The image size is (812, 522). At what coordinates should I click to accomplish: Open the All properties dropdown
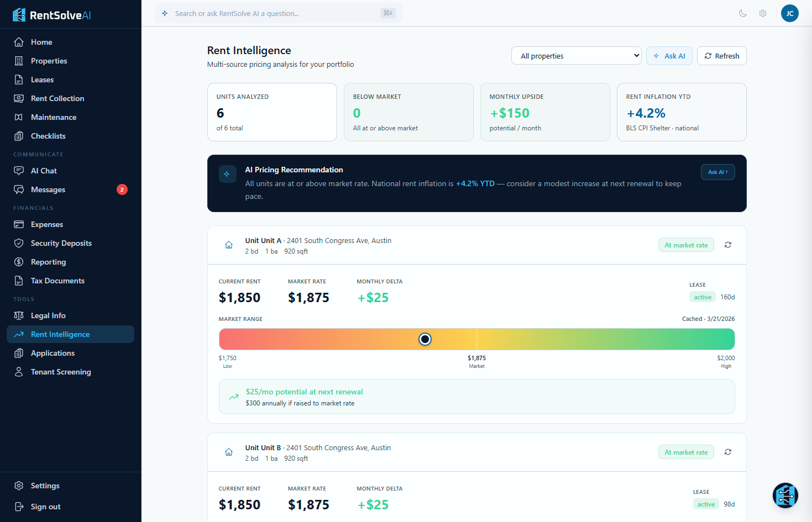(x=576, y=56)
